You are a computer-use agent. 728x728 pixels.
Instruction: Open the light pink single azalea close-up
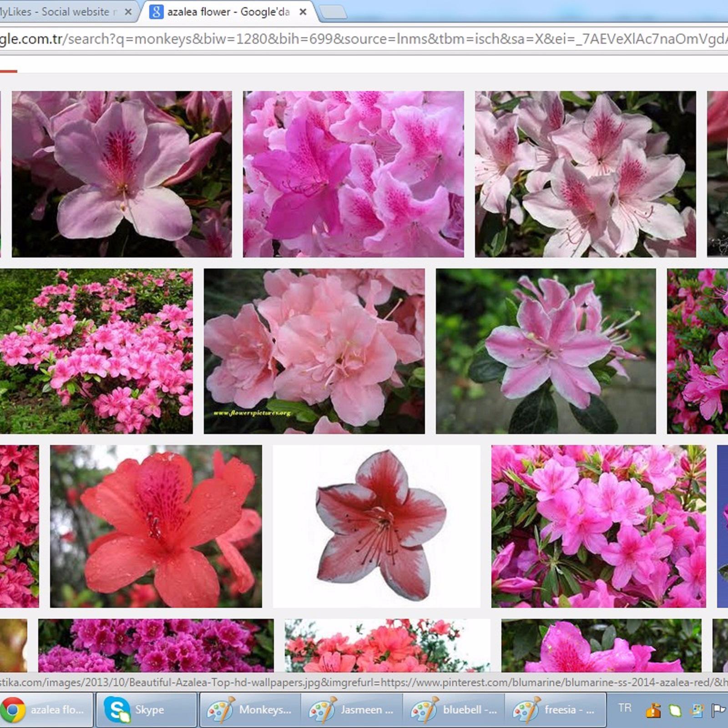(122, 174)
